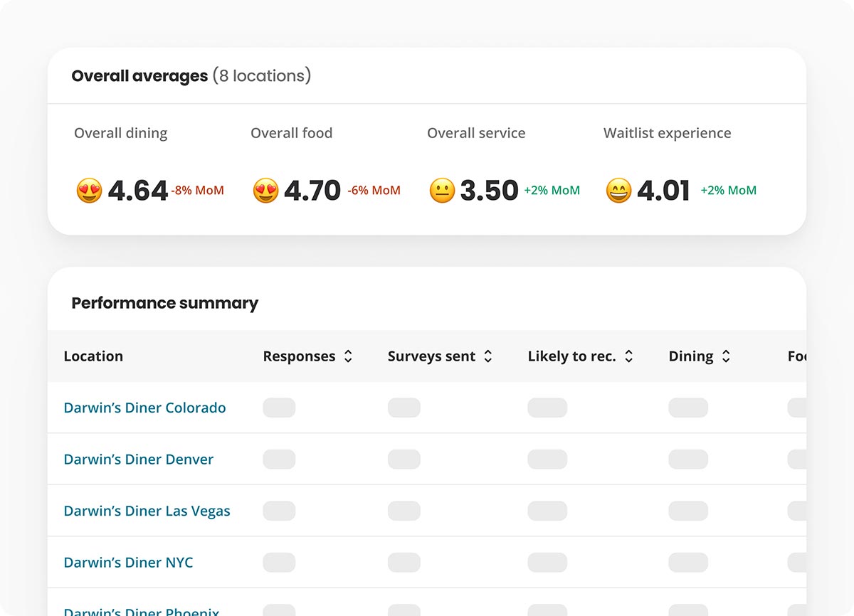
Task: Click neutral face emoji beside 3.50 service score
Action: pyautogui.click(x=442, y=191)
